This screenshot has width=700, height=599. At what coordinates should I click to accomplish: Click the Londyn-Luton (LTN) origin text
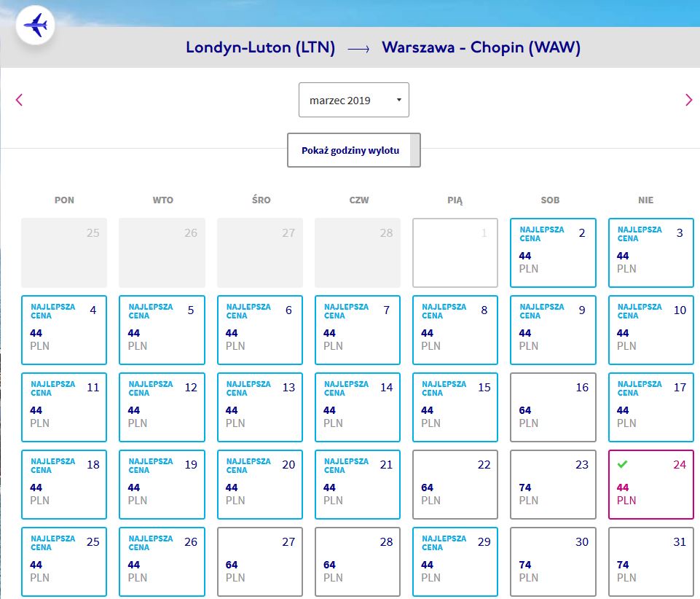[x=260, y=47]
